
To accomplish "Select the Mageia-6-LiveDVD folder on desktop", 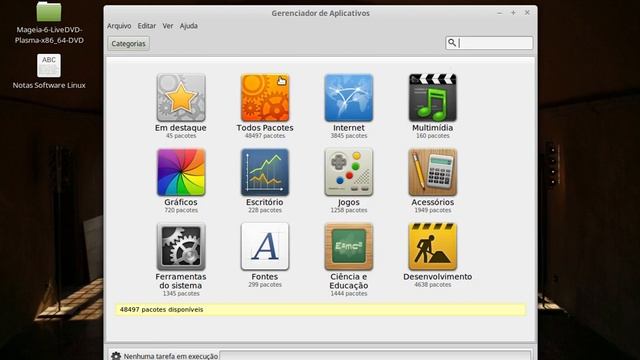I will tap(49, 22).
